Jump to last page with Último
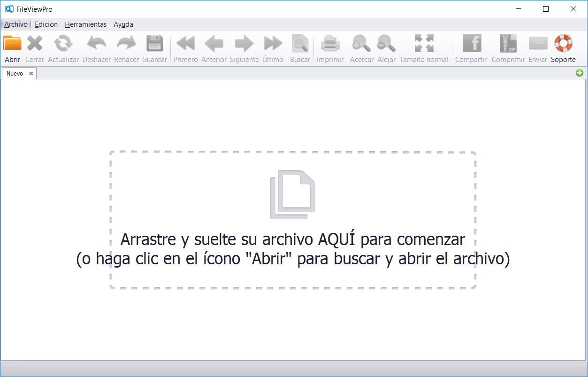The height and width of the screenshot is (377, 588). pos(273,44)
